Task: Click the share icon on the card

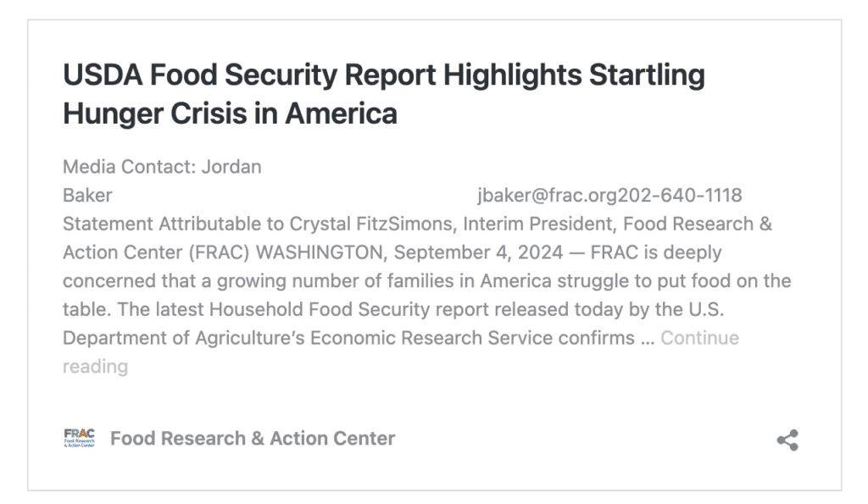Action: pos(787,440)
